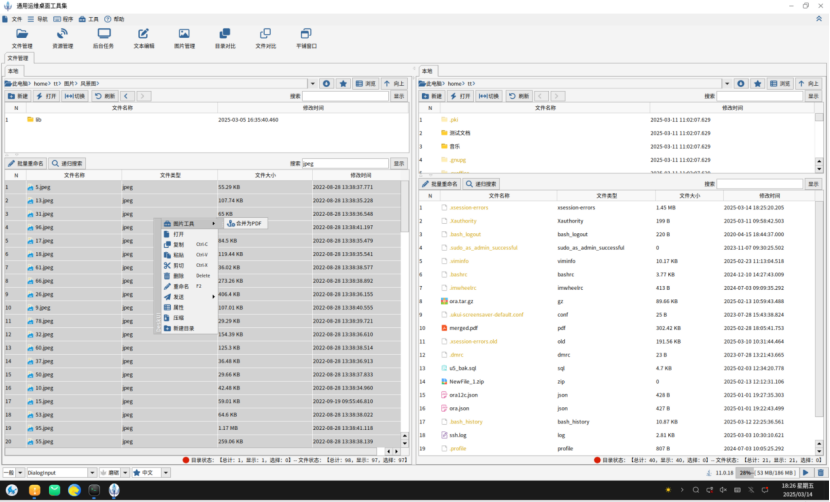Focus the right directory search field

(760, 96)
